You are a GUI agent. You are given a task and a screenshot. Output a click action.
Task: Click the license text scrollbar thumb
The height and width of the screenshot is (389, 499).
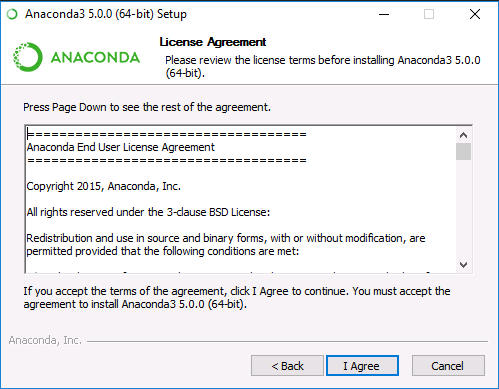463,152
